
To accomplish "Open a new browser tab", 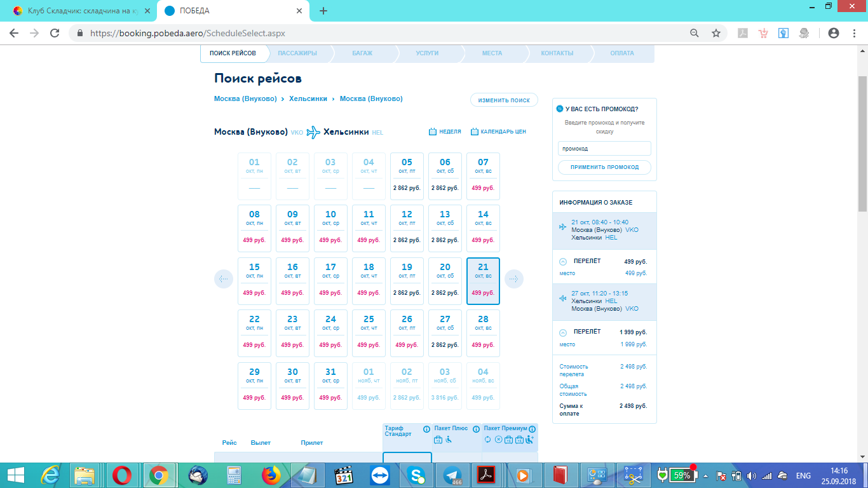I will click(x=323, y=11).
